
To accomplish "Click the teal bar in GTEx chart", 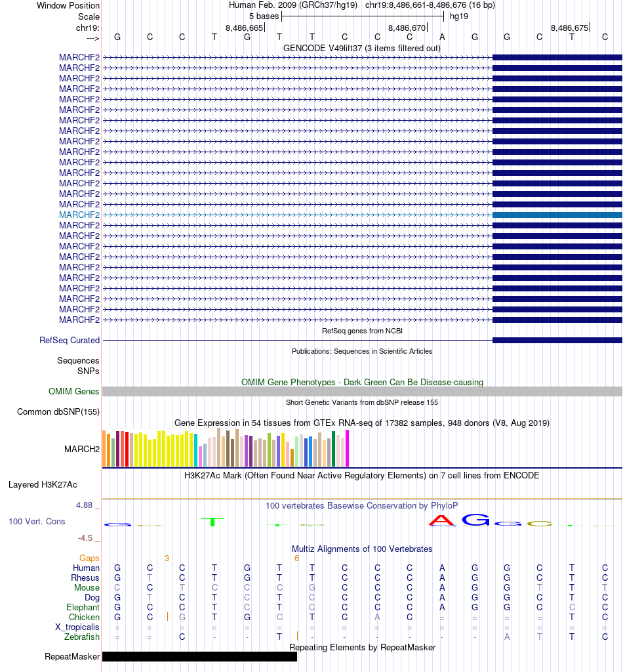I will (x=195, y=450).
